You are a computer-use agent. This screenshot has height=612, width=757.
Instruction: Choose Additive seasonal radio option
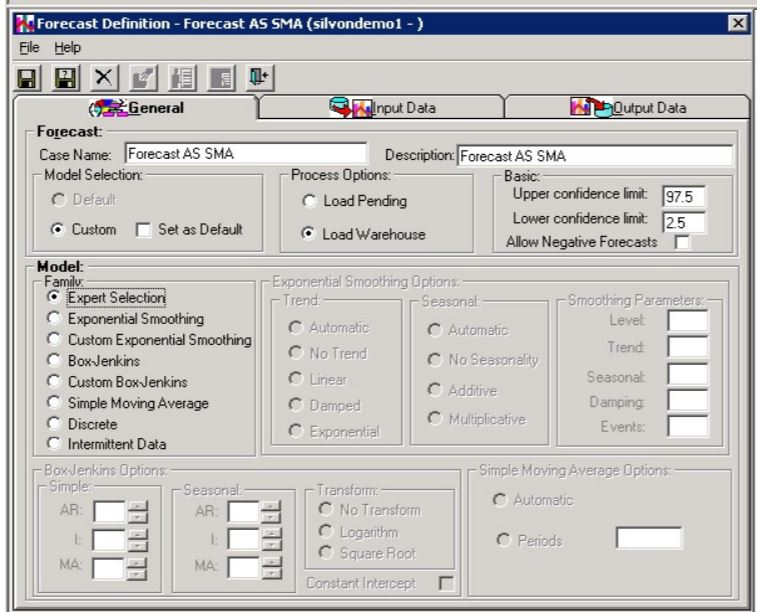[x=435, y=389]
